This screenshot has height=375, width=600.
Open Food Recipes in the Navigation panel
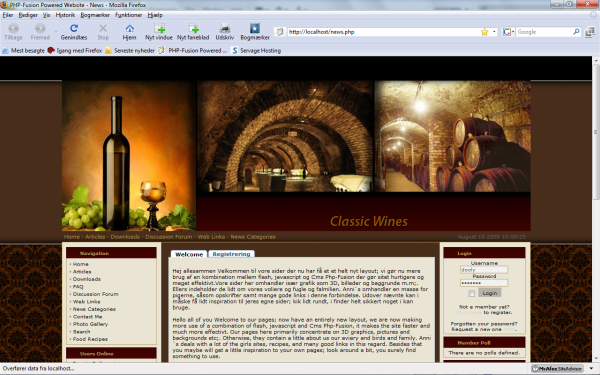coord(90,339)
